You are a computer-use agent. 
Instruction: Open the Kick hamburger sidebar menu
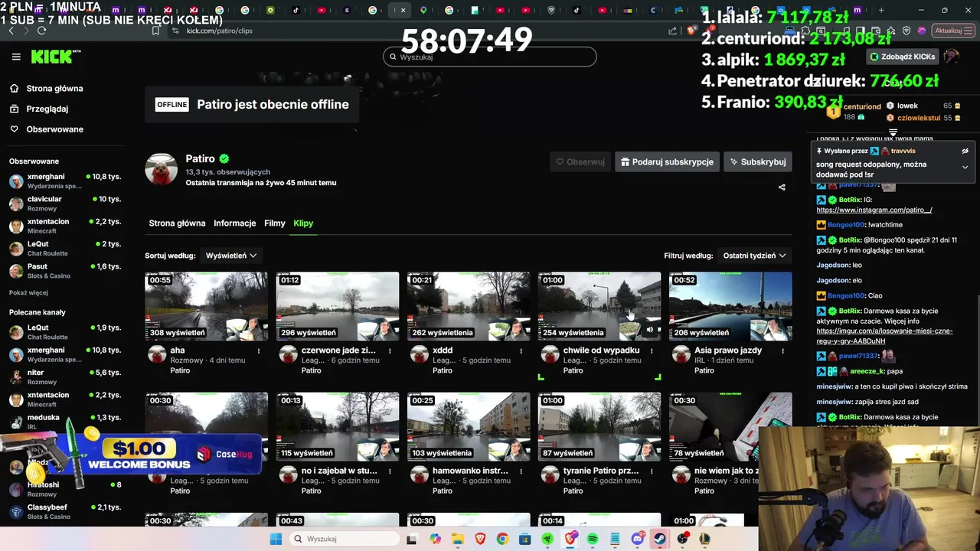(16, 57)
